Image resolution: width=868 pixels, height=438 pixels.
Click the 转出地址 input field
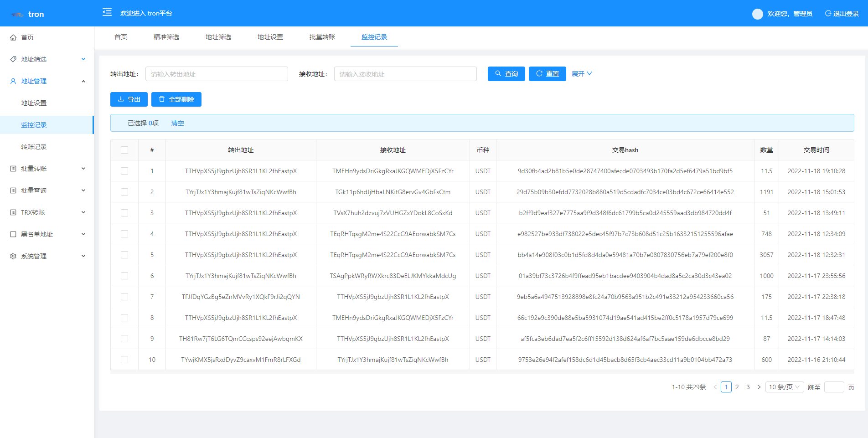217,74
